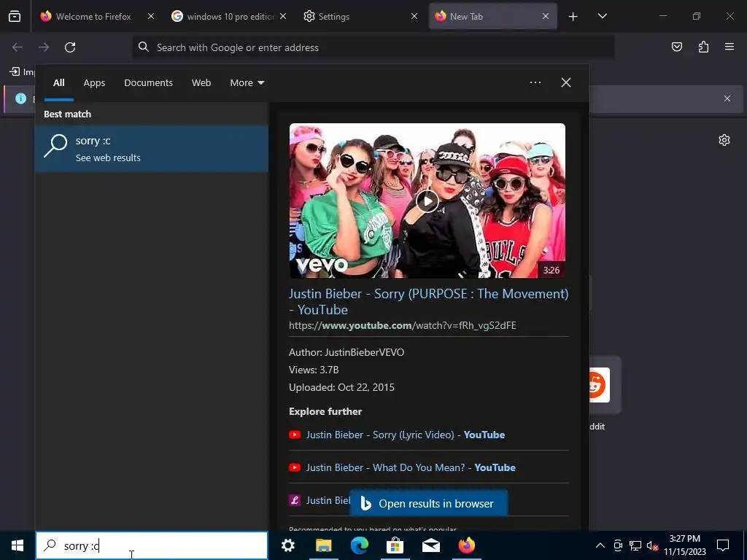Viewport: 747px width, 560px height.
Task: Open Firefox Extensions puzzle icon
Action: (703, 47)
